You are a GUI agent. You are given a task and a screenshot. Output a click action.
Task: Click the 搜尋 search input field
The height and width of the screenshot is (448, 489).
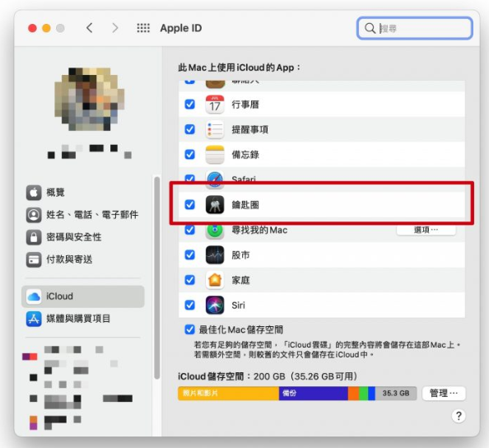coord(415,28)
